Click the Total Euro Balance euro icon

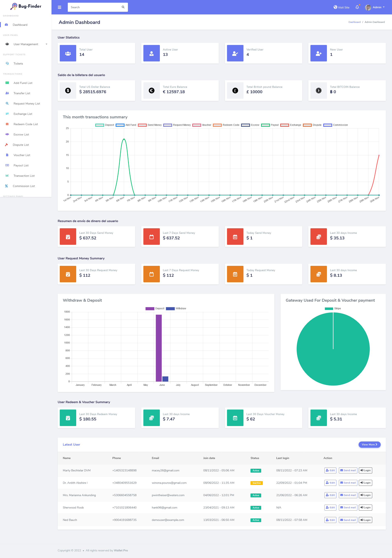pyautogui.click(x=151, y=91)
